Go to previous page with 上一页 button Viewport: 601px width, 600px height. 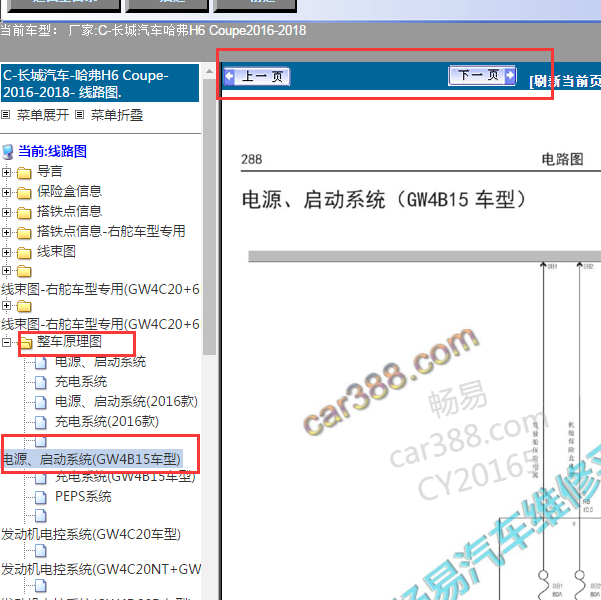click(x=257, y=76)
